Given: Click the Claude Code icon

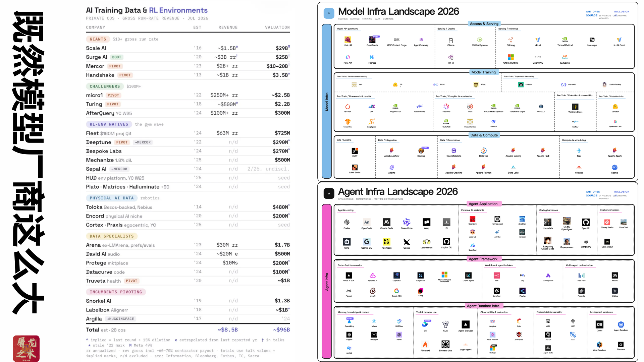Looking at the screenshot, I should click(x=386, y=222).
